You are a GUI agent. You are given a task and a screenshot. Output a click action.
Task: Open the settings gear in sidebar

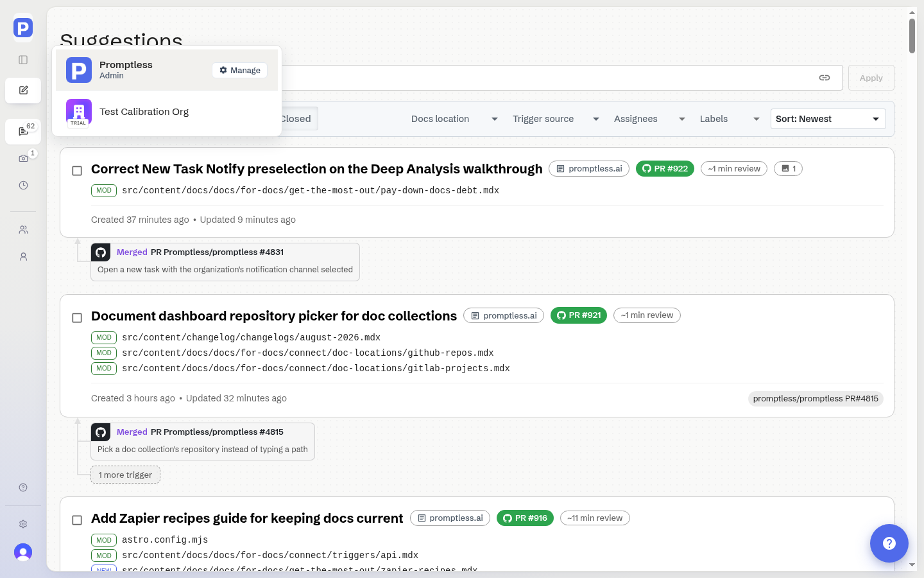[23, 524]
